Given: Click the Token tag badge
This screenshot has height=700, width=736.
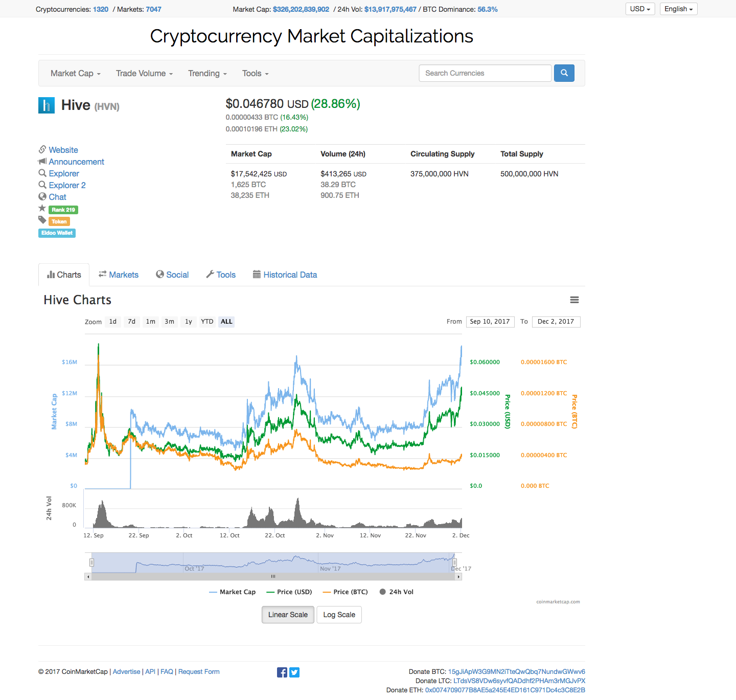Looking at the screenshot, I should [x=59, y=221].
